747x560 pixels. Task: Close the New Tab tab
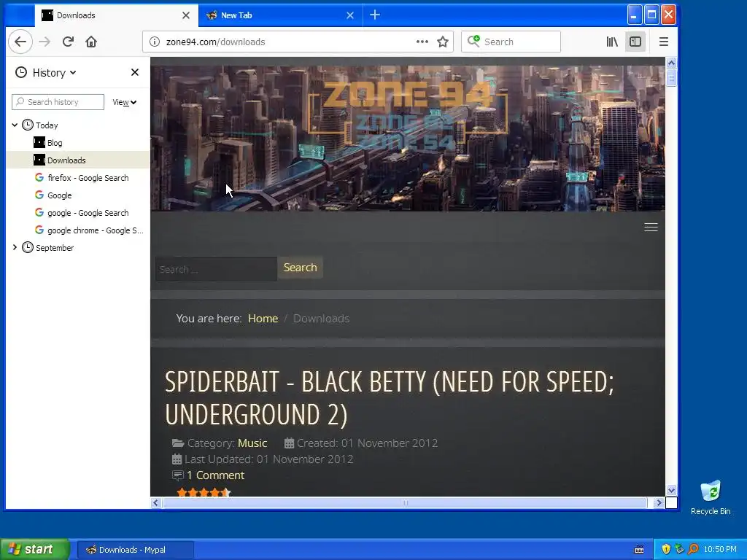click(x=350, y=15)
